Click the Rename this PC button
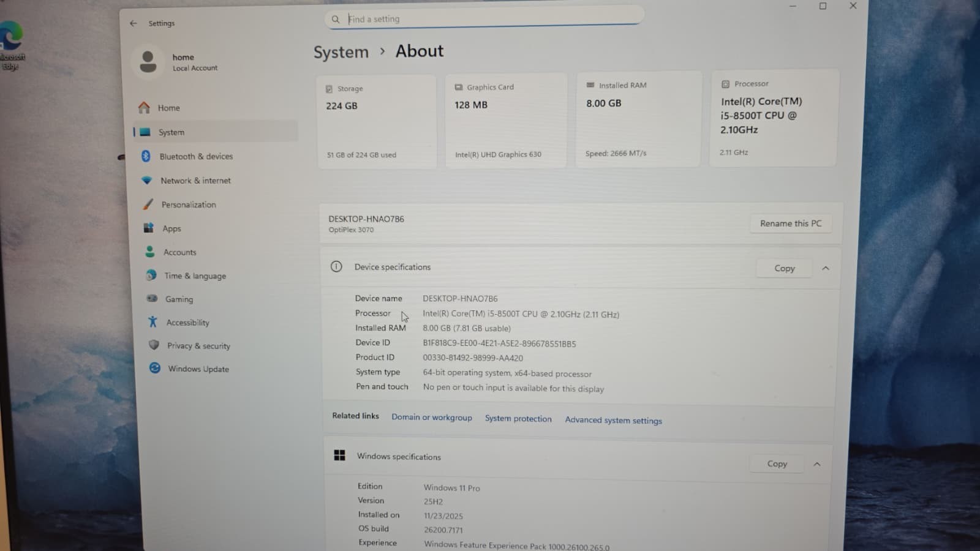 (791, 223)
